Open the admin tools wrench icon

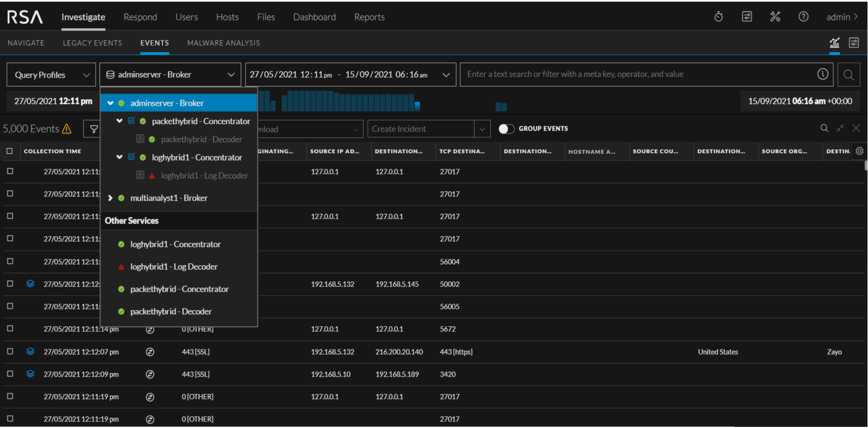(775, 17)
